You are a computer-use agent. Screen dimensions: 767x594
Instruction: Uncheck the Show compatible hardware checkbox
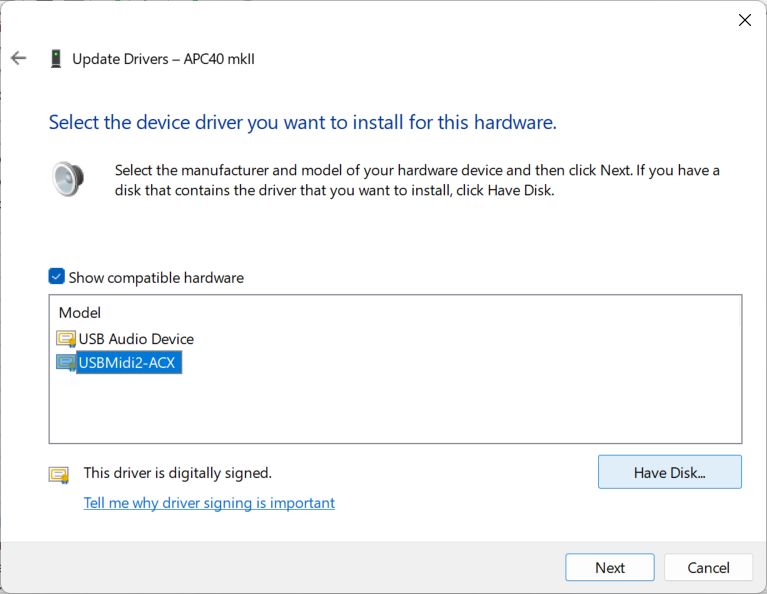click(57, 277)
